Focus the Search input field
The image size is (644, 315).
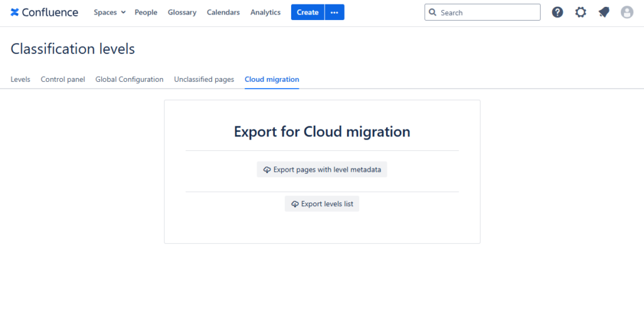pos(487,13)
